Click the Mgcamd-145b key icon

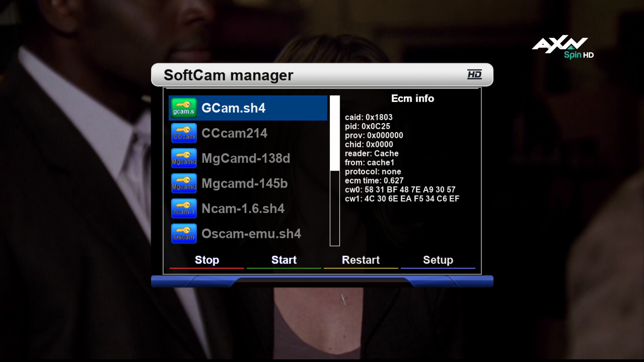184,183
